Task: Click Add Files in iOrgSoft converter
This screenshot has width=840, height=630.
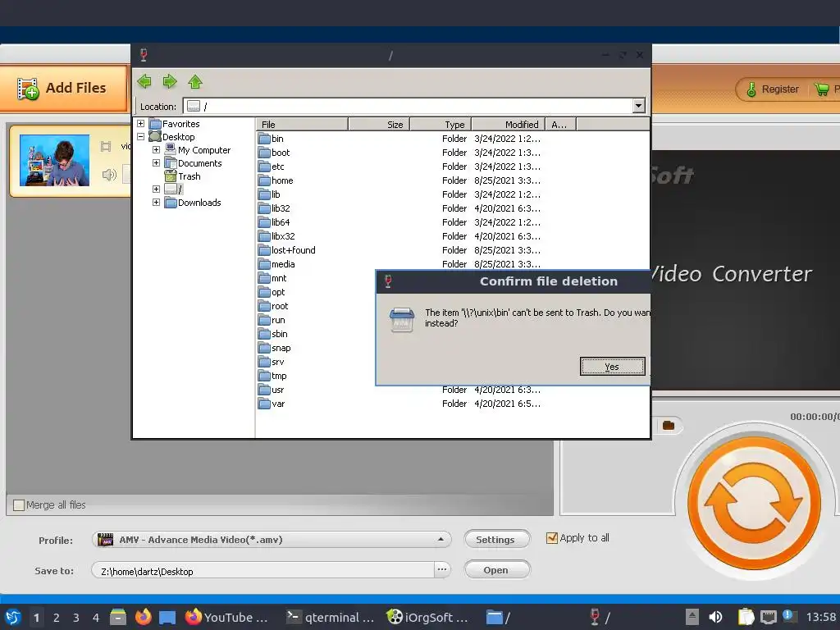Action: click(x=63, y=89)
